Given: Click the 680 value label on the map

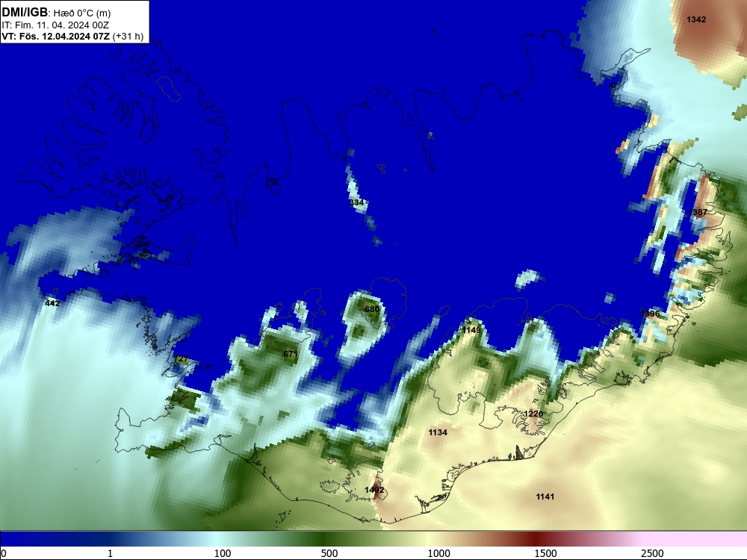Looking at the screenshot, I should [x=371, y=309].
